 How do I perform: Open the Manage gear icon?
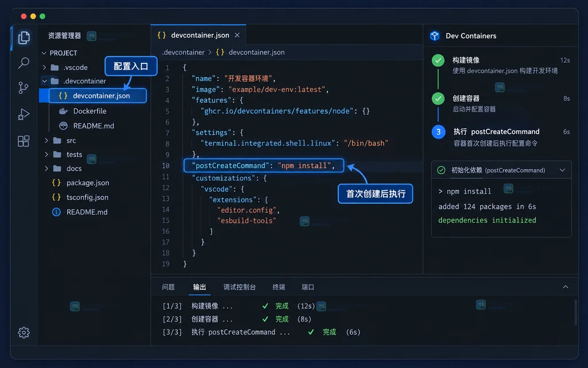click(x=24, y=332)
